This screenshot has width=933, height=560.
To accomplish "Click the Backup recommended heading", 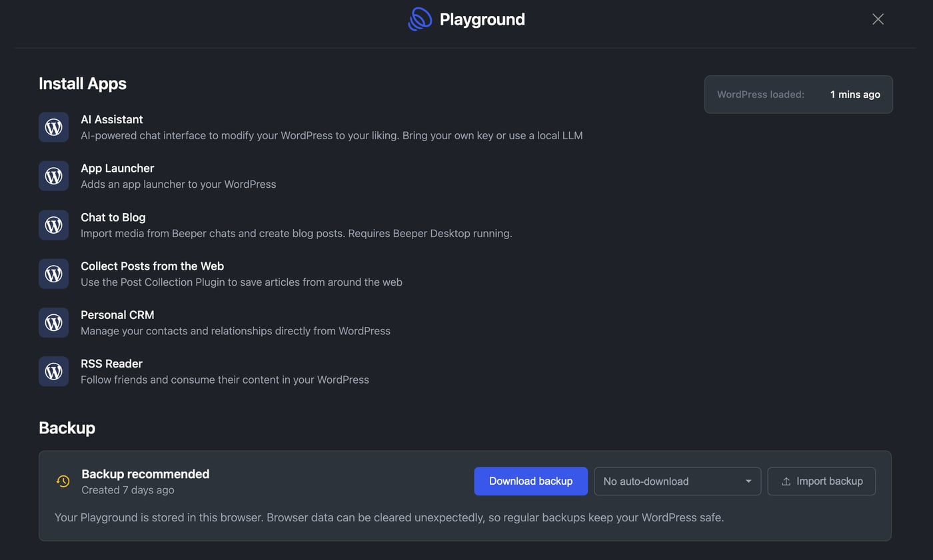I will coord(145,474).
